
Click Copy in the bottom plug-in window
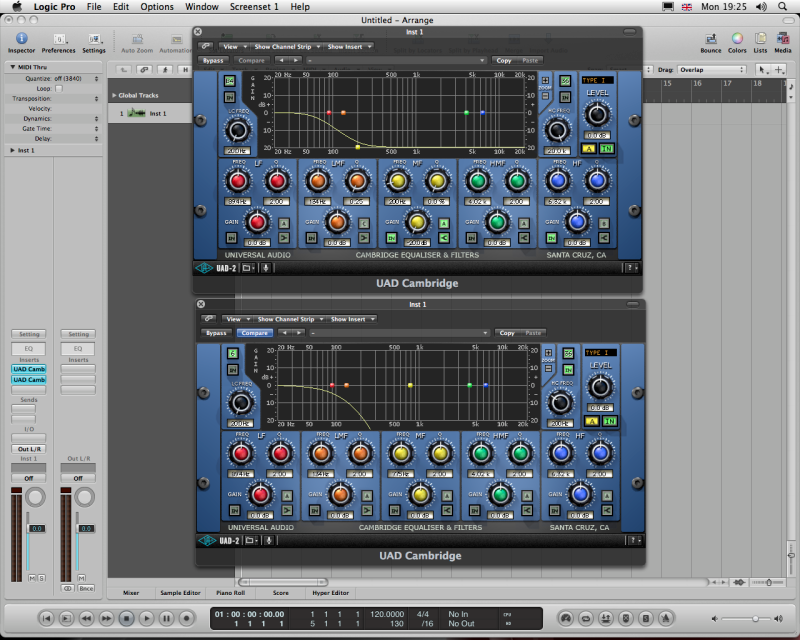[x=507, y=333]
